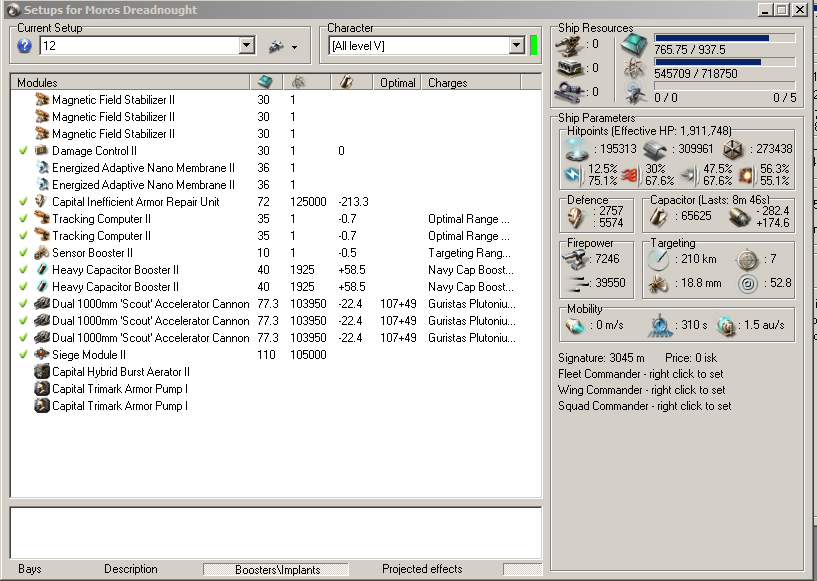Toggle the Siege Module II checkmark
817x581 pixels.
click(23, 355)
